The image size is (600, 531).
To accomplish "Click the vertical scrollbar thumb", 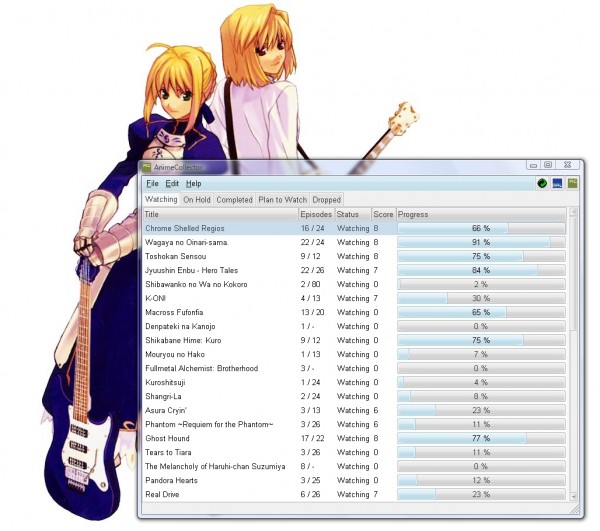I will (573, 274).
